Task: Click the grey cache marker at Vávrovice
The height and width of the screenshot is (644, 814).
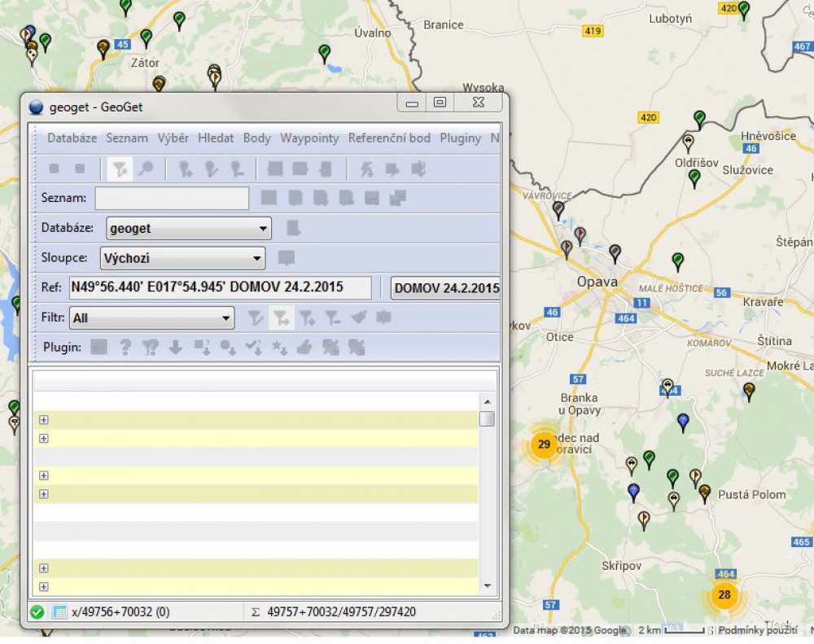Action: click(558, 210)
